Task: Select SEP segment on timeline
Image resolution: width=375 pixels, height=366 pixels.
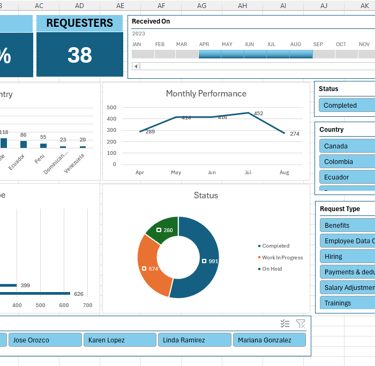Action: tap(324, 54)
